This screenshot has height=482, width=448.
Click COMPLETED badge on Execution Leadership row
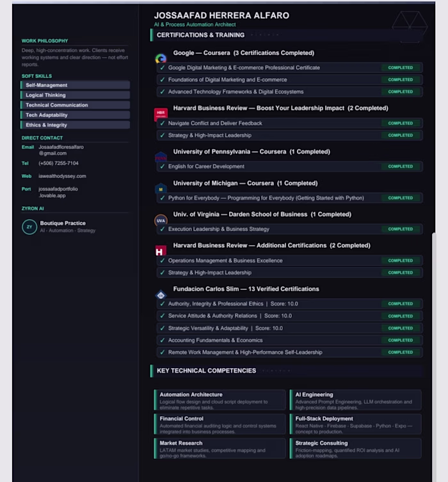click(401, 229)
